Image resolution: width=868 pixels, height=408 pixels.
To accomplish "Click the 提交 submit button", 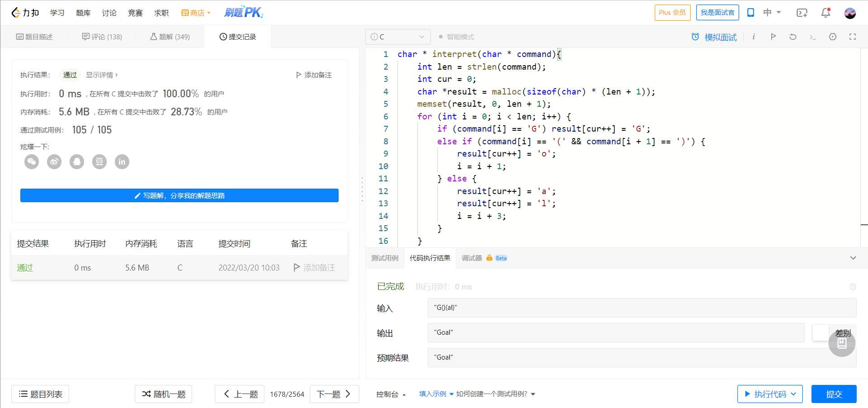I will click(834, 394).
